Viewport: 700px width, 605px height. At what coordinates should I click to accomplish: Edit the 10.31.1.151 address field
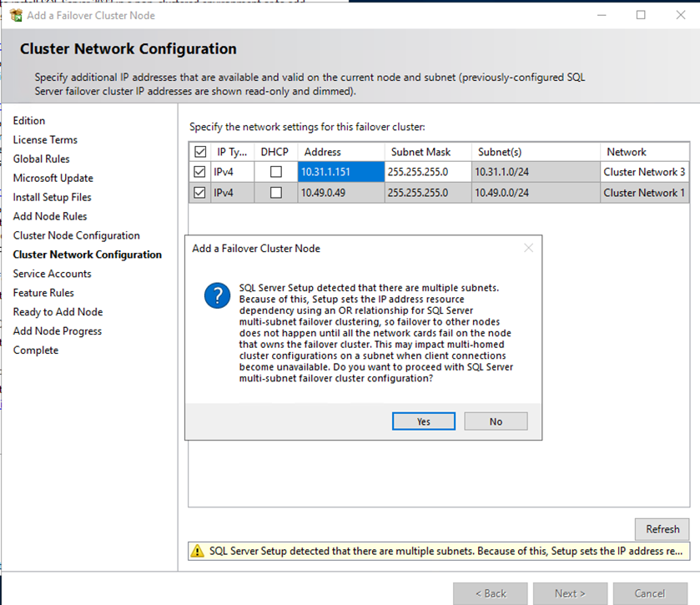click(x=340, y=172)
